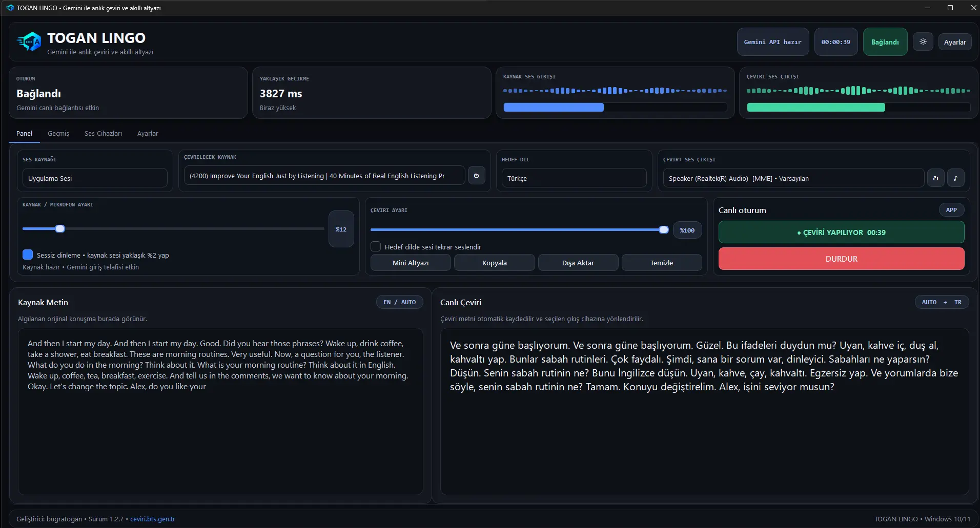Open the Ses Kaynağı dropdown showing Uygulama Sesi
The image size is (980, 528).
point(95,178)
